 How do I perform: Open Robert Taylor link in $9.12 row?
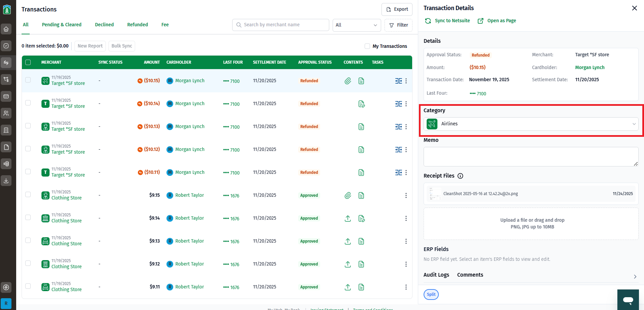(189, 264)
